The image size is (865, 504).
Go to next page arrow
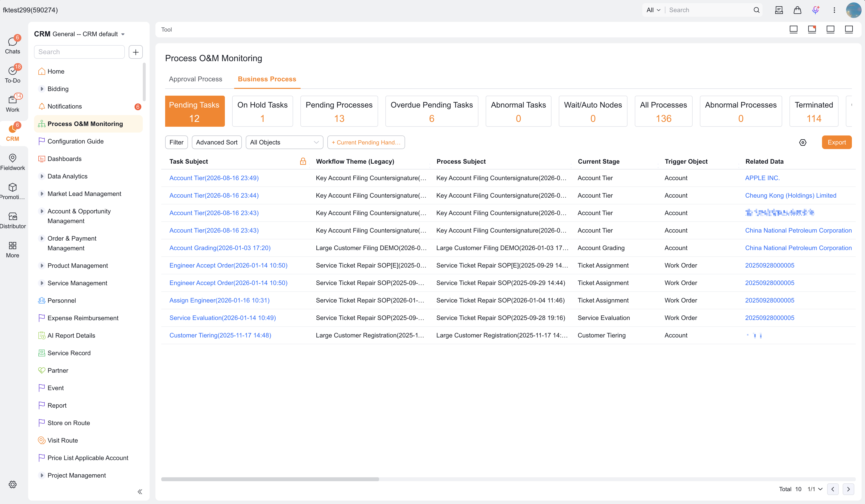click(848, 489)
